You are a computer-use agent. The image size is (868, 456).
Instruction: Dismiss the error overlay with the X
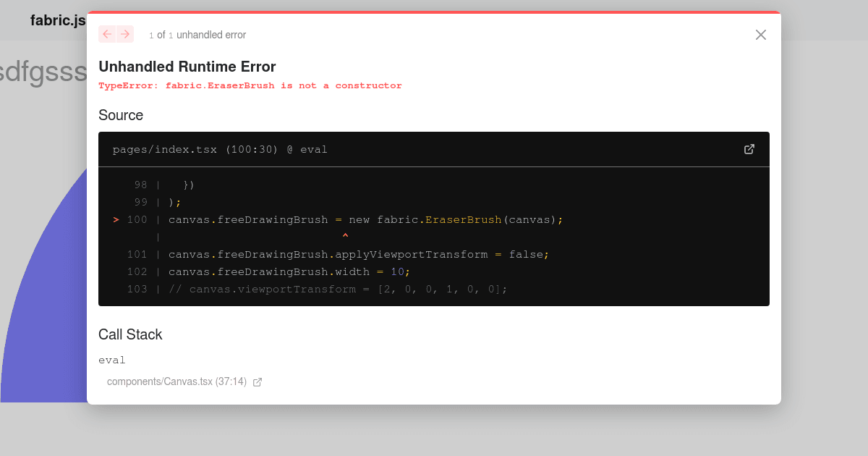point(760,34)
